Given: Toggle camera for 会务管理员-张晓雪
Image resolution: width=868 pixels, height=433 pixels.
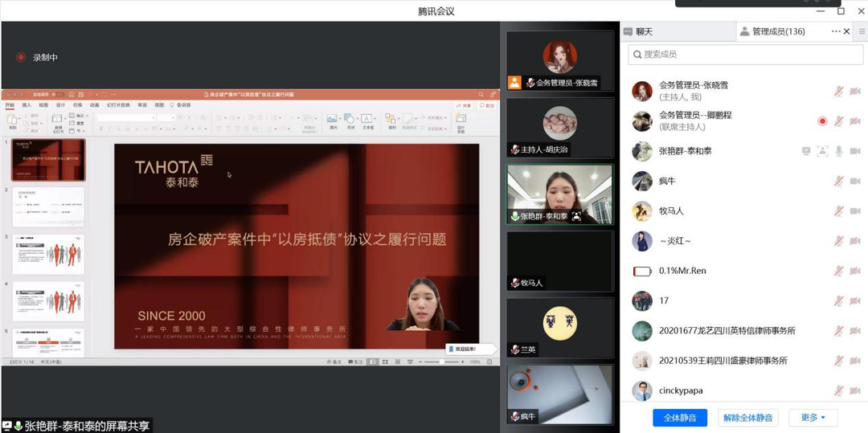Looking at the screenshot, I should pyautogui.click(x=855, y=92).
